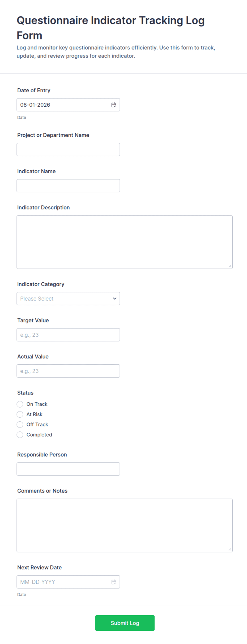Grab the Indicator Description resize handle

[230, 266]
